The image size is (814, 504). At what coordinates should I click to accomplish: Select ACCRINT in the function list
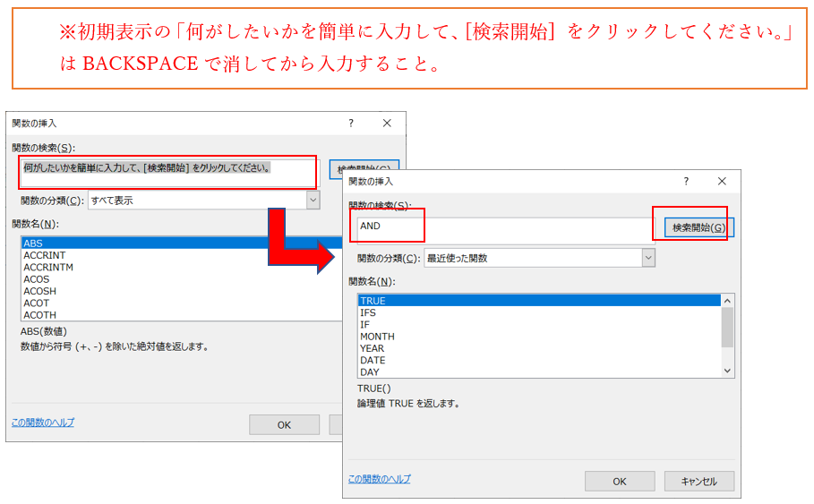click(44, 255)
